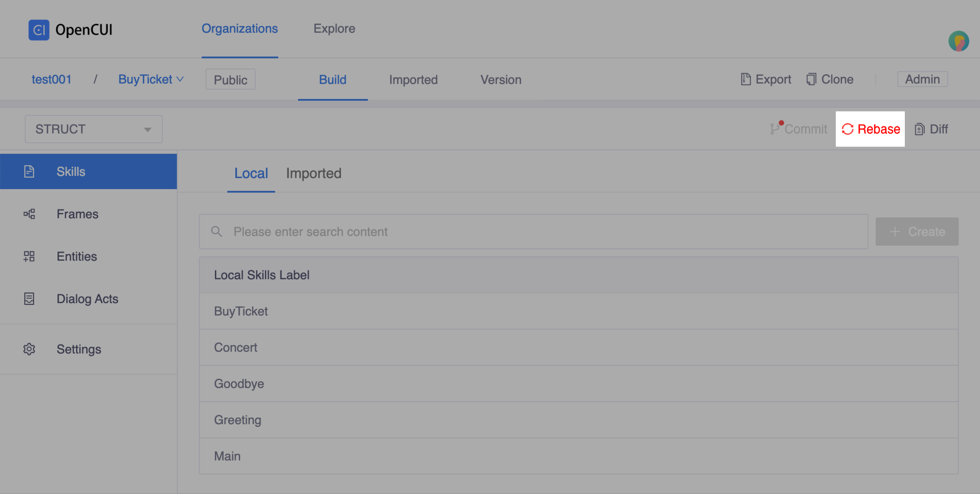Switch to Imported skills sub-tab
The width and height of the screenshot is (980, 494).
(x=314, y=173)
